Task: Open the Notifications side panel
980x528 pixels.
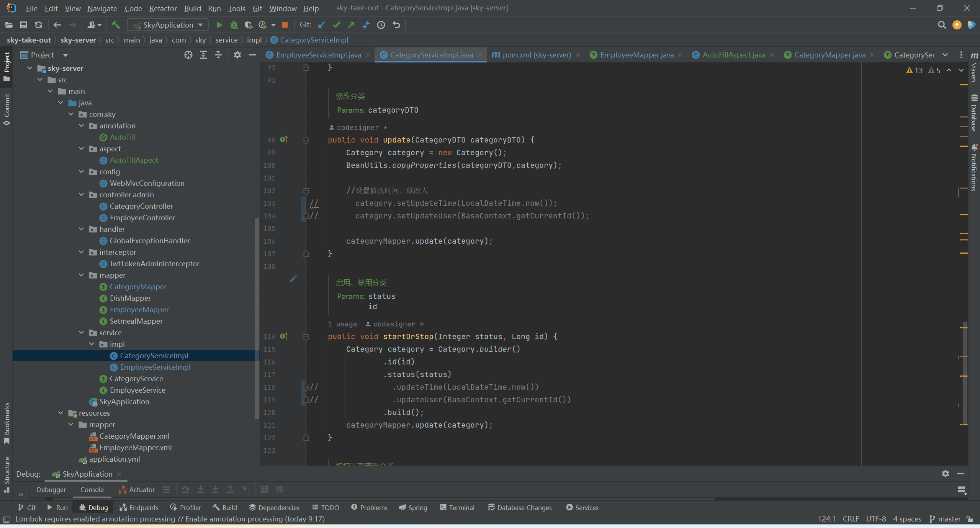Action: [x=974, y=167]
